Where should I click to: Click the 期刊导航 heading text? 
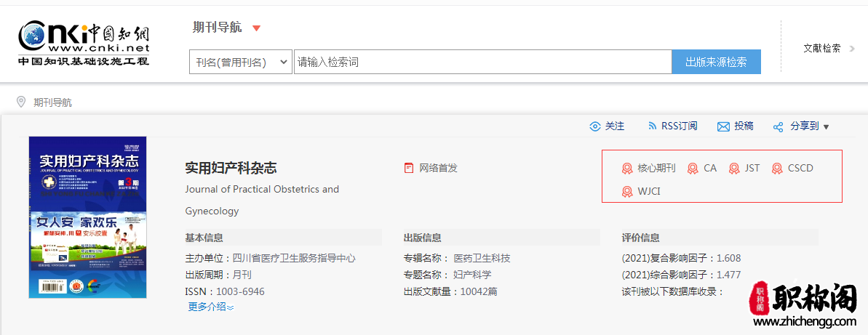pyautogui.click(x=217, y=28)
